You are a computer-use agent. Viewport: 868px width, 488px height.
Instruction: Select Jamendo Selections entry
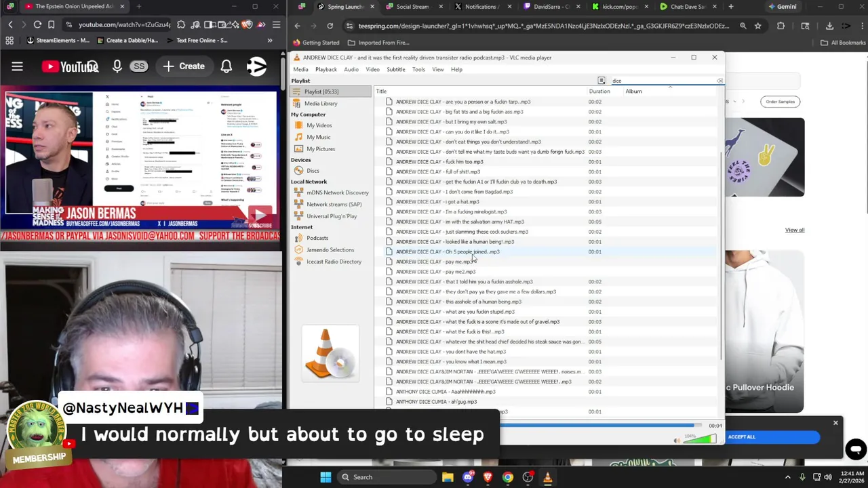pos(330,249)
